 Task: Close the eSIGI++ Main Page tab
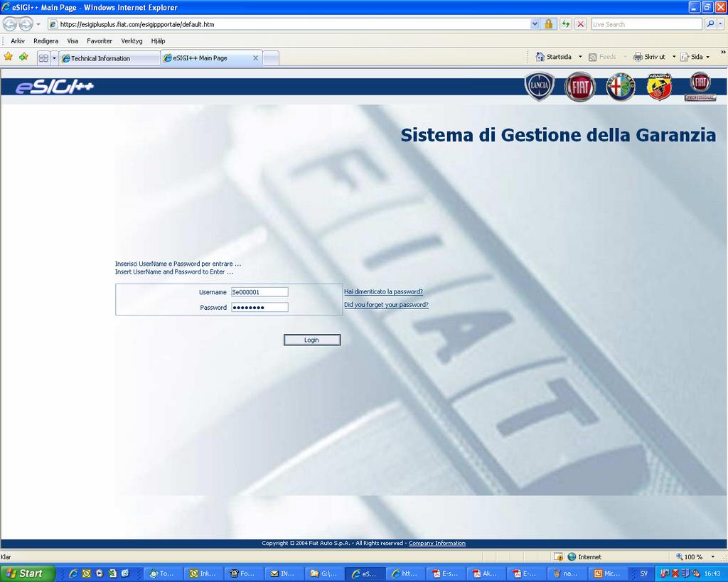point(255,58)
